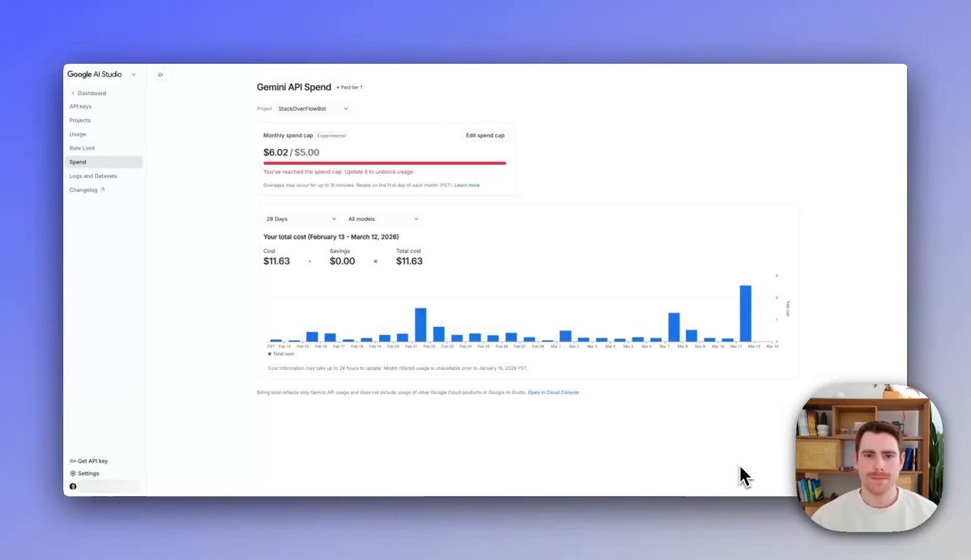971x560 pixels.
Task: Follow the Learn more link
Action: pos(467,185)
